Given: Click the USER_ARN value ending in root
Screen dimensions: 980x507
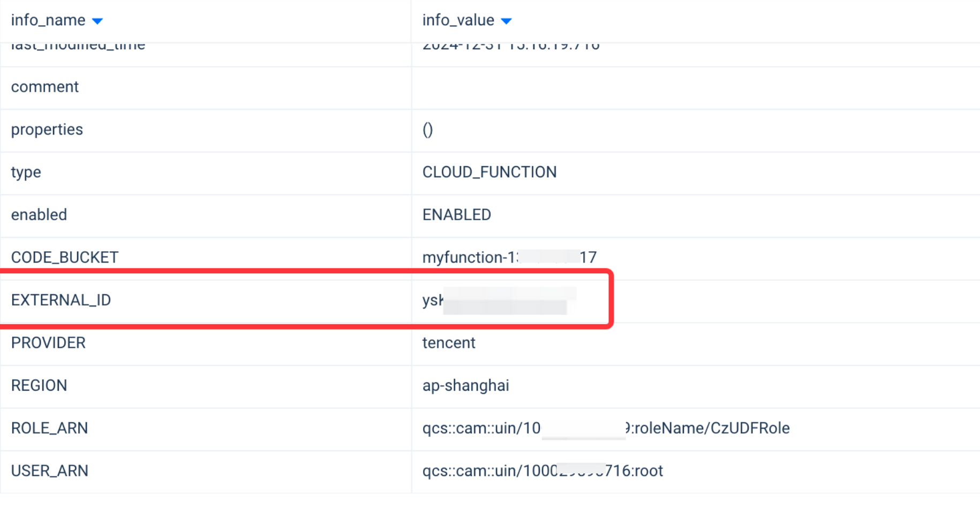Looking at the screenshot, I should point(542,471).
